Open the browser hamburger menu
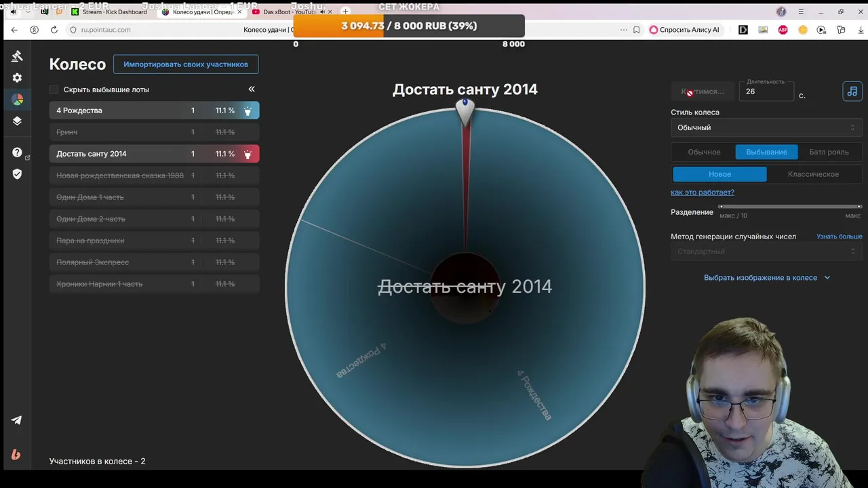868x488 pixels. 801,12
